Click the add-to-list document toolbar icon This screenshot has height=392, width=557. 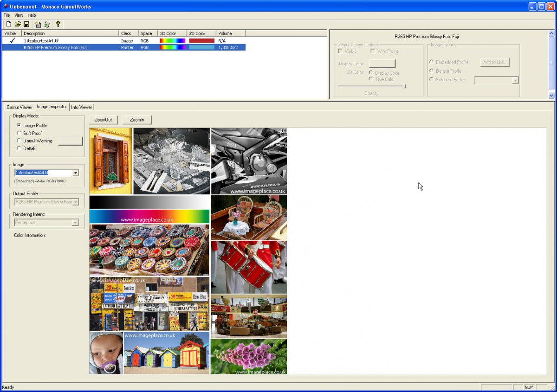coord(38,24)
